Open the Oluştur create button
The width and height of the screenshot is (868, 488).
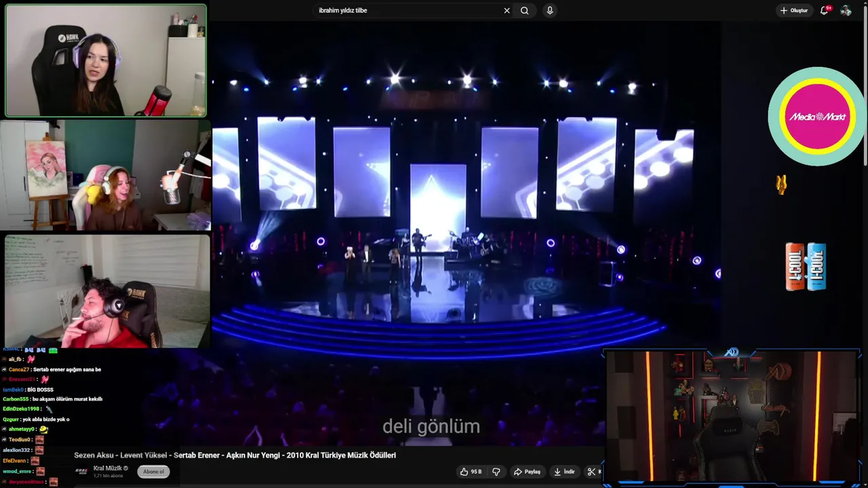coord(794,10)
